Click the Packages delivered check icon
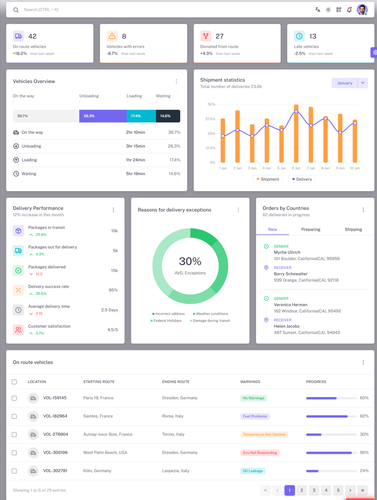Viewport: 377px width, 500px height. tap(18, 270)
